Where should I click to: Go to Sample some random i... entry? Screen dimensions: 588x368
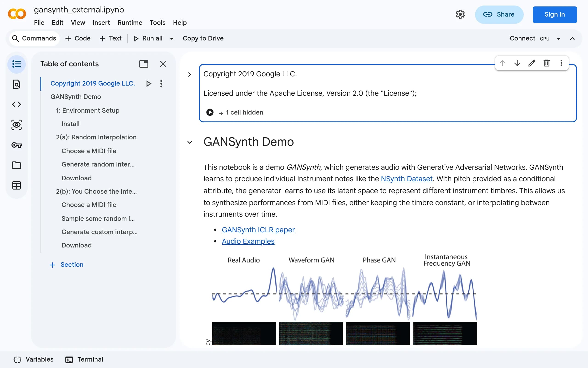[98, 218]
